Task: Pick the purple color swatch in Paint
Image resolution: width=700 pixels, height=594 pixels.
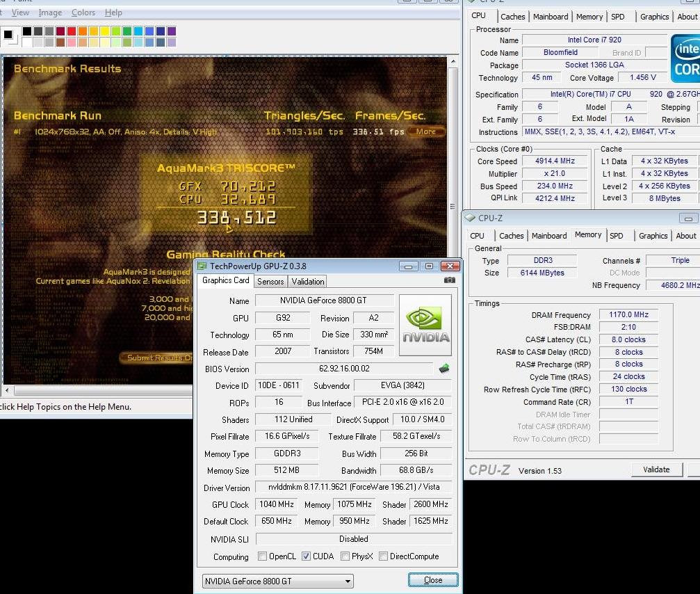Action: point(172,31)
